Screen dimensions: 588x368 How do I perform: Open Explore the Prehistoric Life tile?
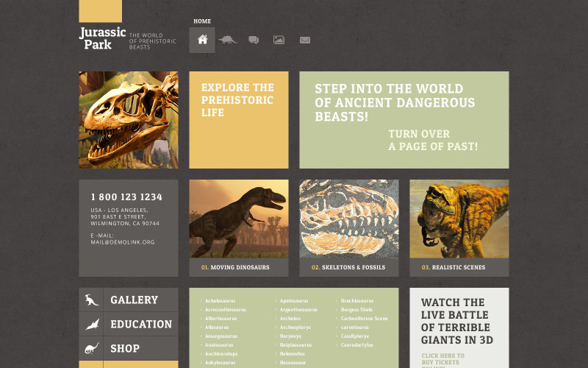[x=239, y=120]
